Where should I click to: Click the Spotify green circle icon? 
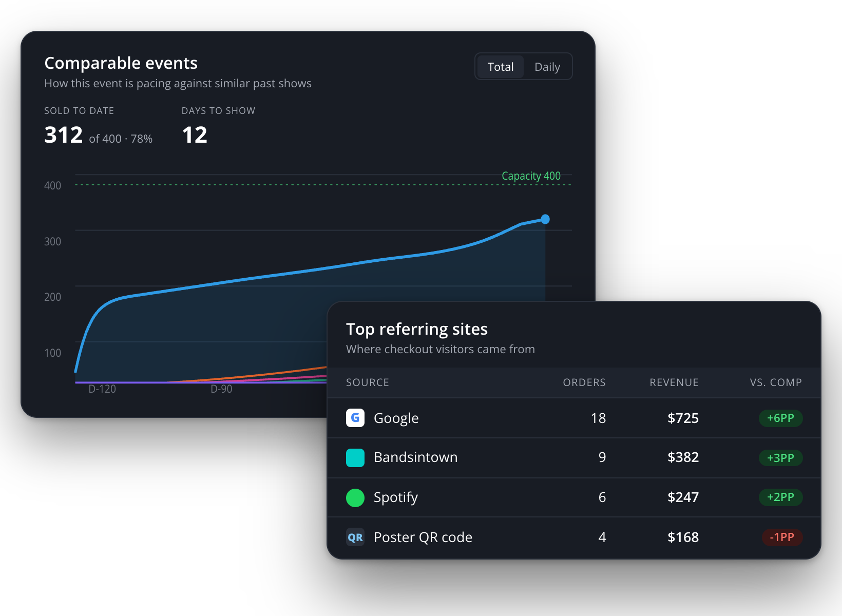(355, 497)
